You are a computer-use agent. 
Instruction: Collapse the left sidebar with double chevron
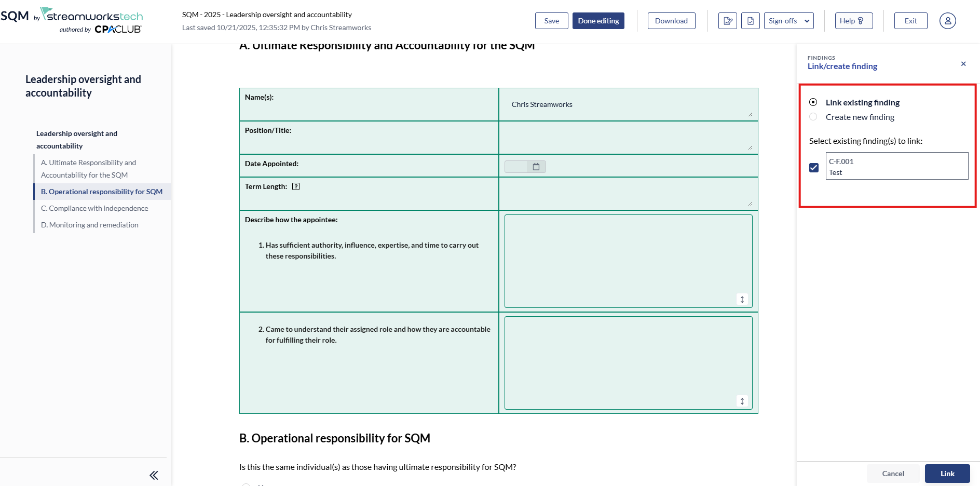click(x=154, y=475)
